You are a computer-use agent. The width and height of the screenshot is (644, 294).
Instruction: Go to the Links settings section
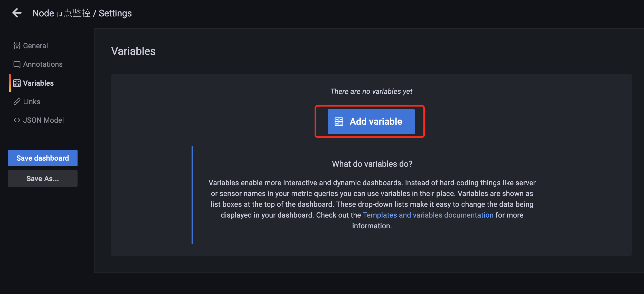pos(32,102)
